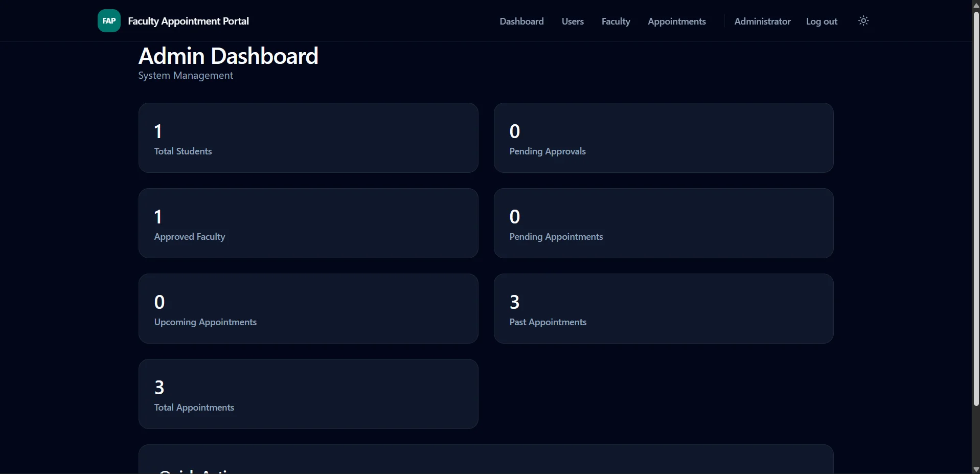Go to the Users page
Viewport: 980px width, 474px height.
click(x=573, y=21)
